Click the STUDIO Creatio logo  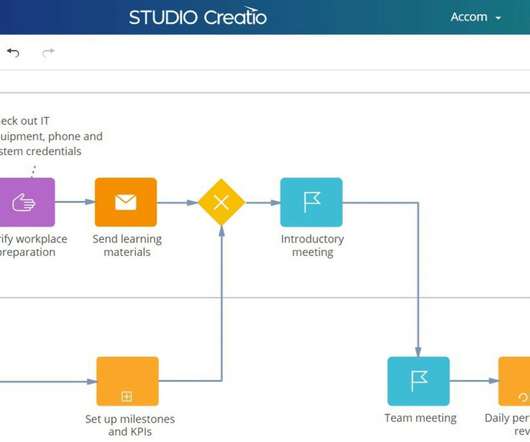(198, 16)
